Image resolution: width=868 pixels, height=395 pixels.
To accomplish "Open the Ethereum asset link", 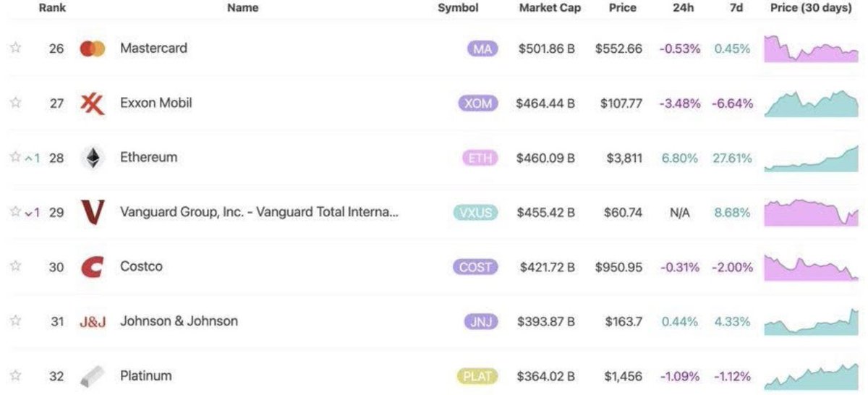I will coord(148,157).
